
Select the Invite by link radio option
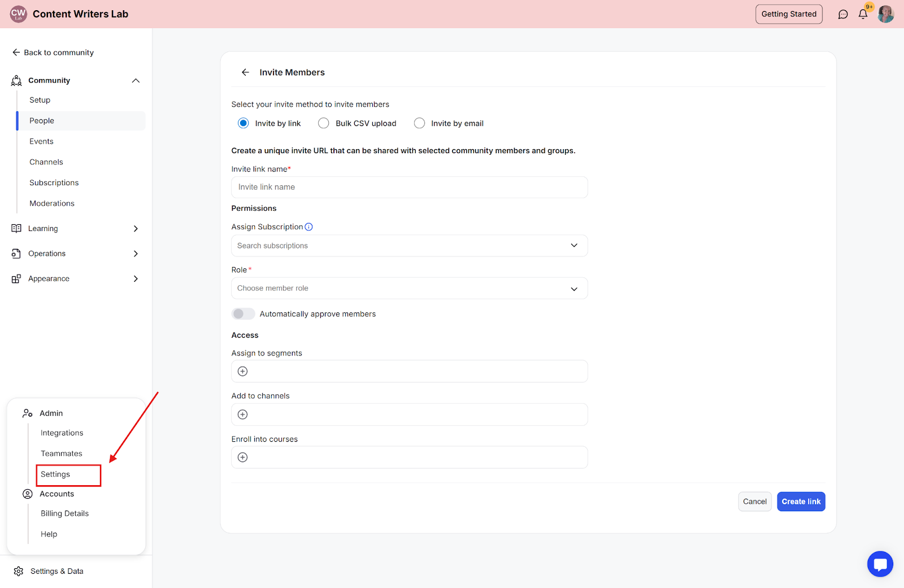point(244,123)
